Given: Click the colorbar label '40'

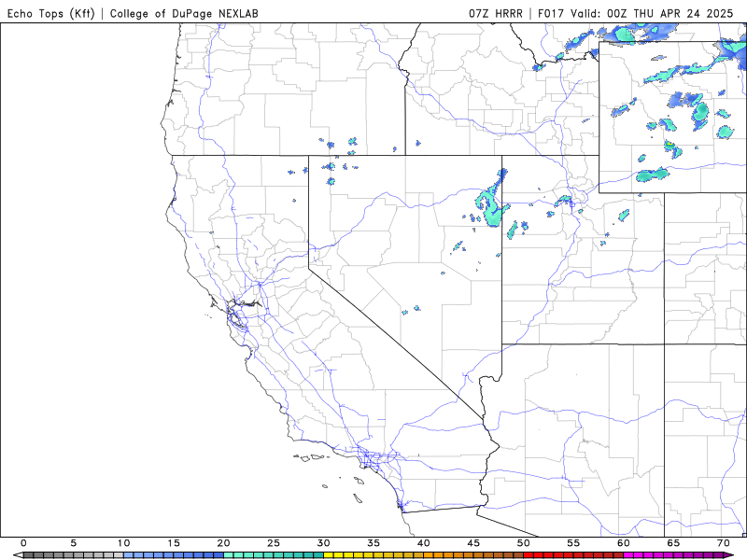Looking at the screenshot, I should [x=424, y=543].
